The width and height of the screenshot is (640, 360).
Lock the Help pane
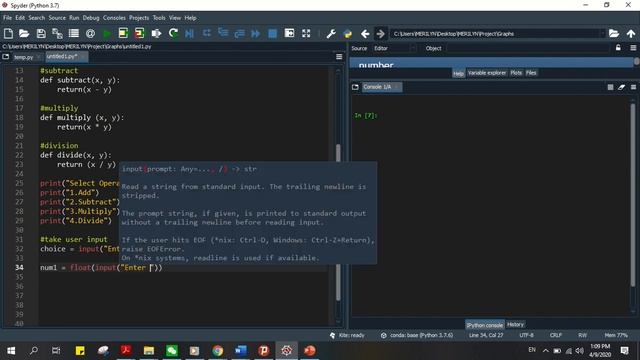pos(618,48)
